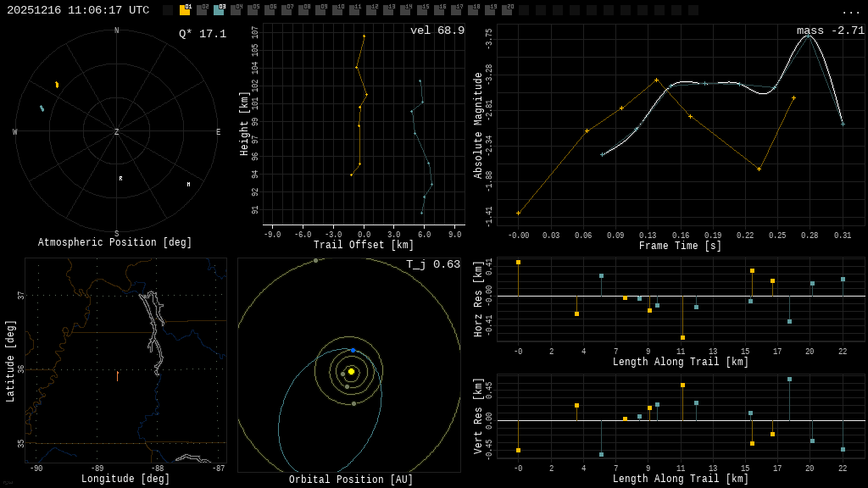Click the T_j 0.63 Tisserand label
This screenshot has width=868, height=488.
tap(433, 264)
